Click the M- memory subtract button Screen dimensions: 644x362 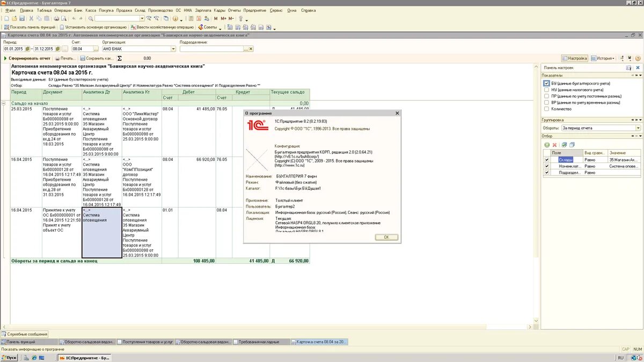tap(231, 18)
